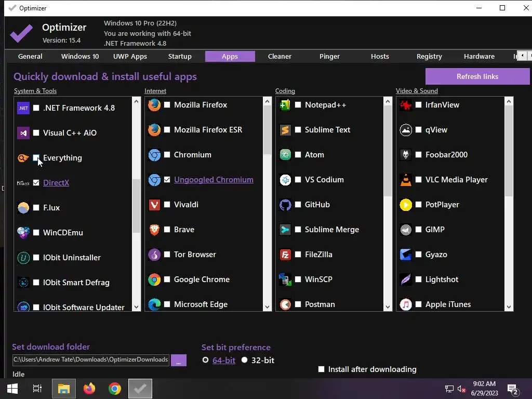532x399 pixels.
Task: Click the download folder path field
Action: click(90, 360)
